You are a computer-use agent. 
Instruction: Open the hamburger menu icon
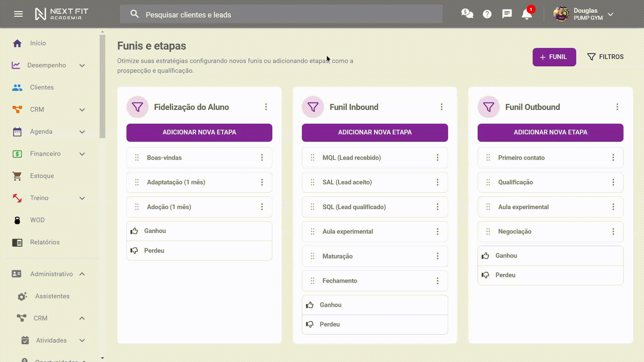(x=18, y=14)
